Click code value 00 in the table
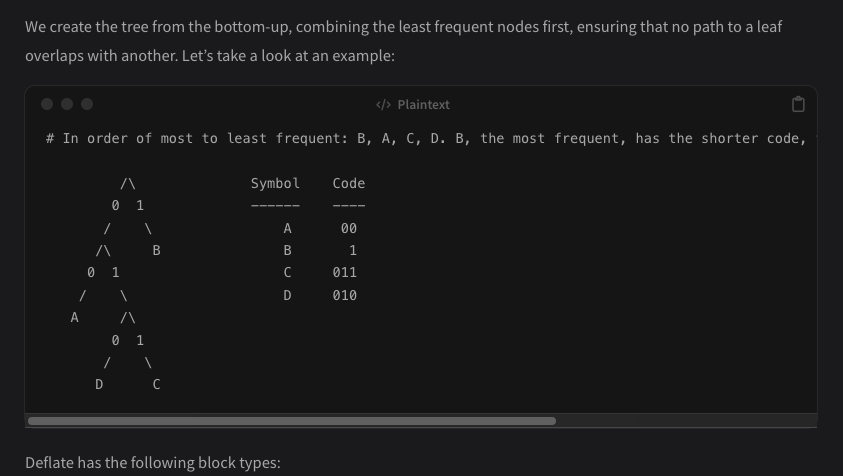The image size is (843, 476). 349,228
